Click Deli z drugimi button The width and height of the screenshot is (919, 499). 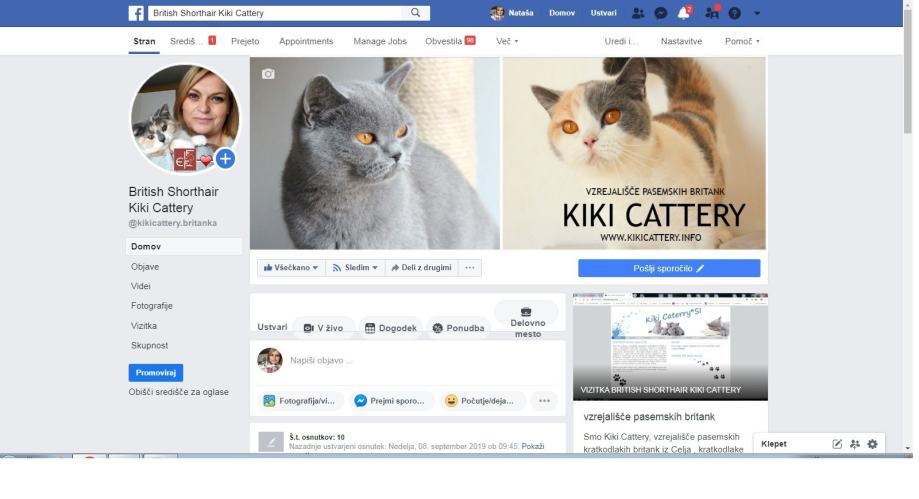(x=421, y=267)
